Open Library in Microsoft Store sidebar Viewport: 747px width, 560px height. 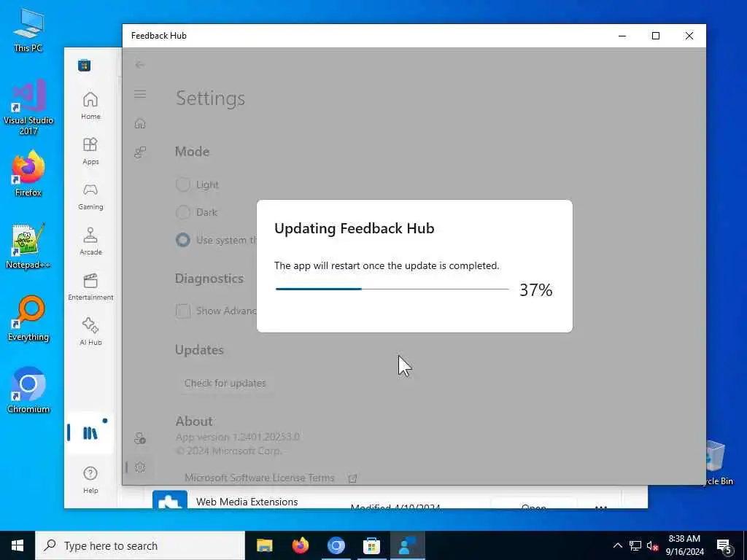tap(90, 433)
